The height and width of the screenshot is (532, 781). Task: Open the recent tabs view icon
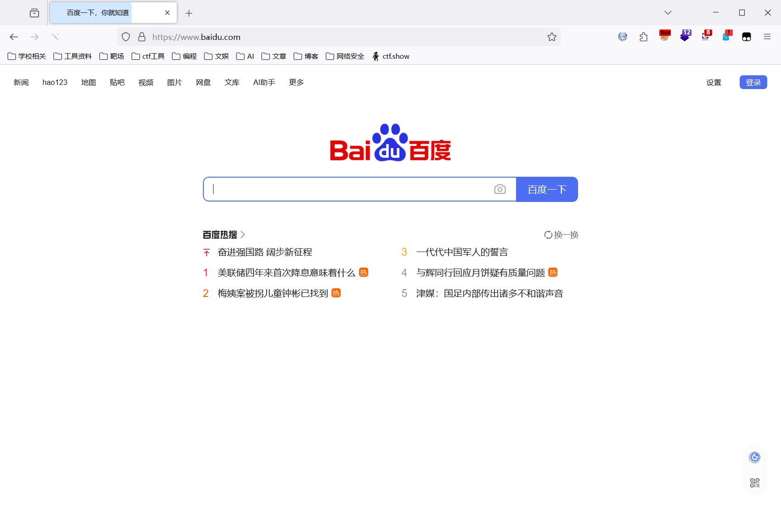click(x=34, y=13)
